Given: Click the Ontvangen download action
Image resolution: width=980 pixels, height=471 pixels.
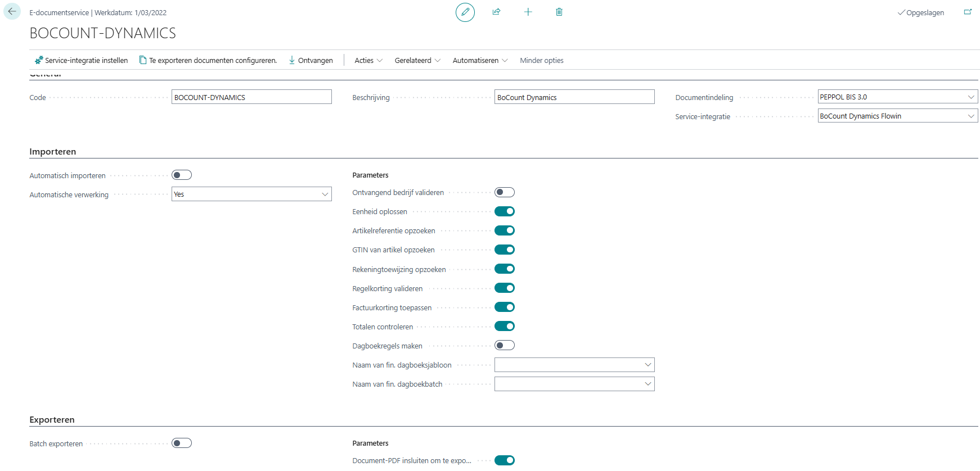Looking at the screenshot, I should pos(311,60).
